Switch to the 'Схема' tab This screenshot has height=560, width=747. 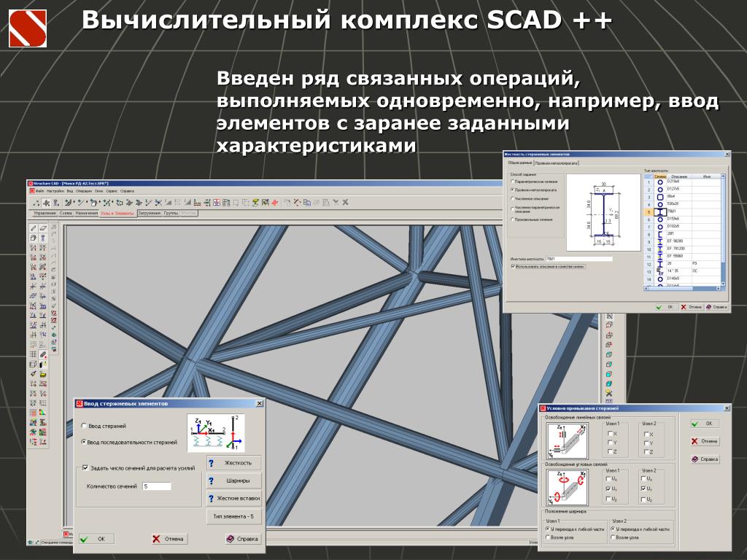coord(66,213)
